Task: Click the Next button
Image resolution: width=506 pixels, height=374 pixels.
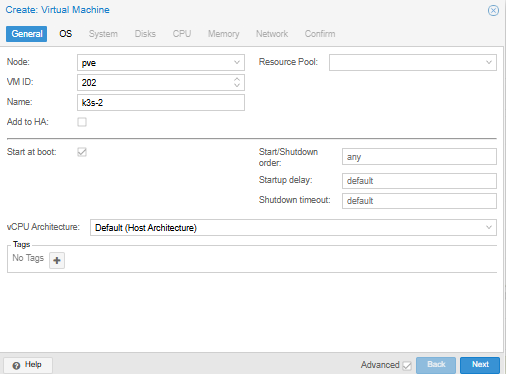Action: coord(480,365)
